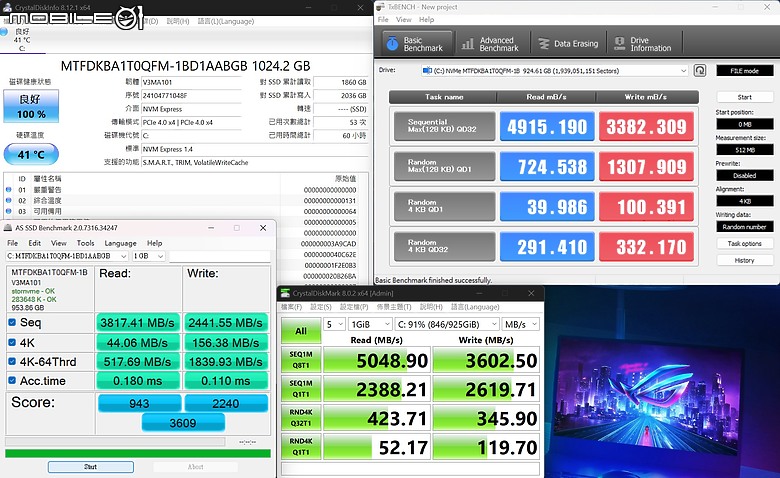Click TxBENCH Alignment 4 KB field
780x478 pixels.
745,201
